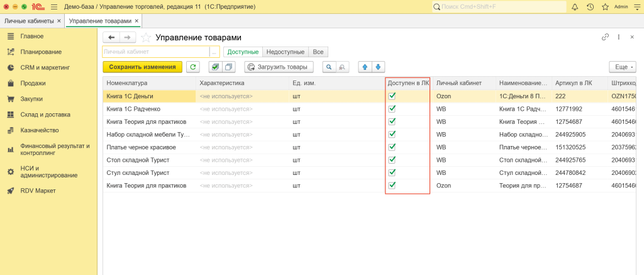Go forward with the right arrow
Screen dimensions: 644x275
[127, 37]
